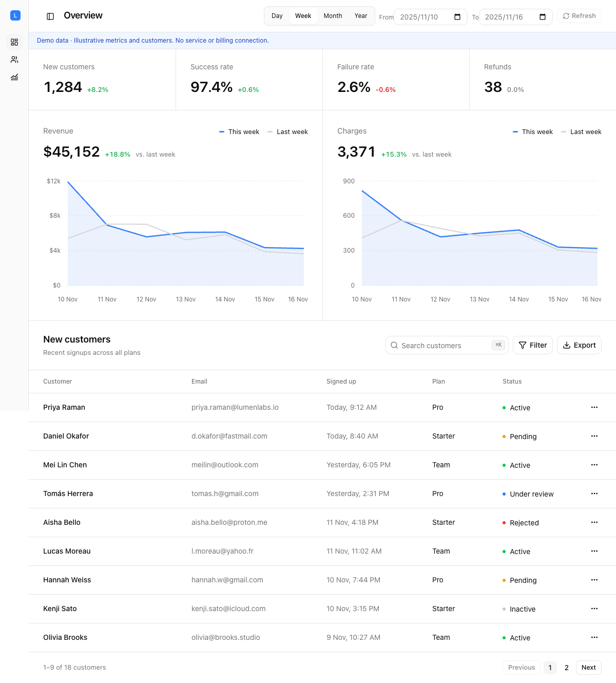Open the analytics chart sidebar icon

(x=14, y=77)
